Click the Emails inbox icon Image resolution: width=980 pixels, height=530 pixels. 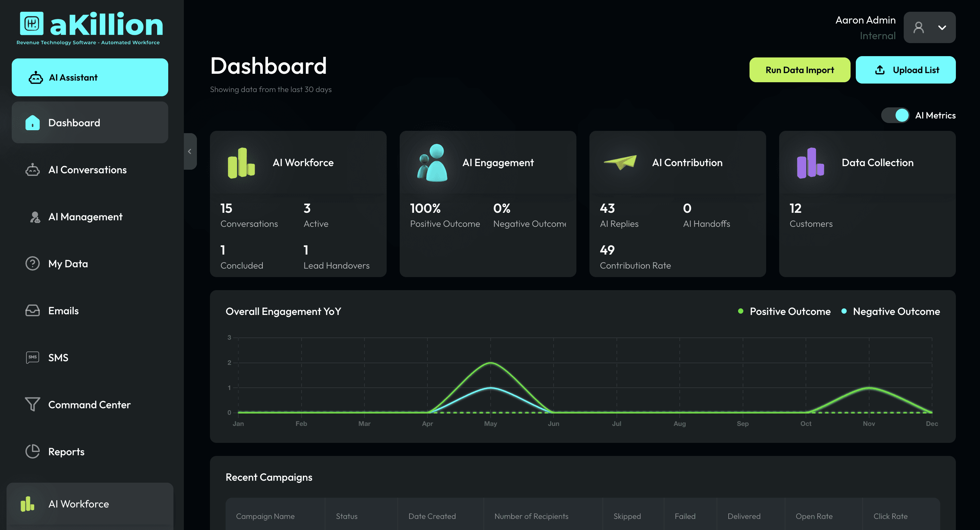click(x=32, y=311)
